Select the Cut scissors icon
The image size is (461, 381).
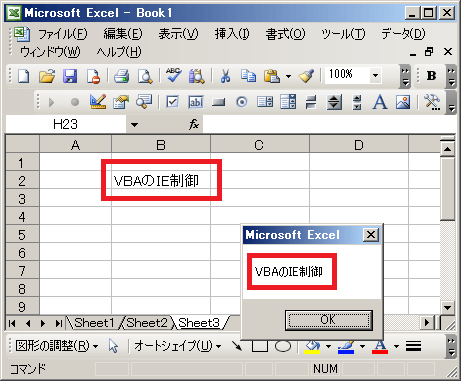pos(225,76)
